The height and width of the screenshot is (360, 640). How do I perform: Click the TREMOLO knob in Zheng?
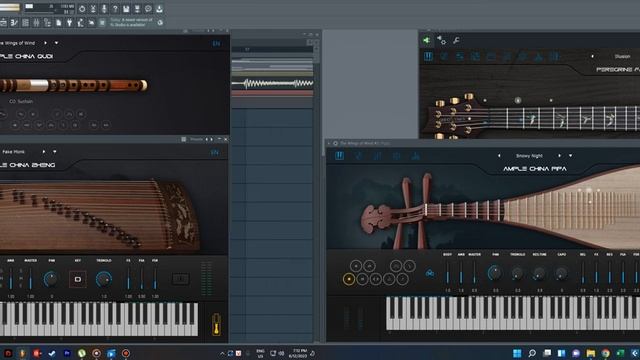pos(104,279)
